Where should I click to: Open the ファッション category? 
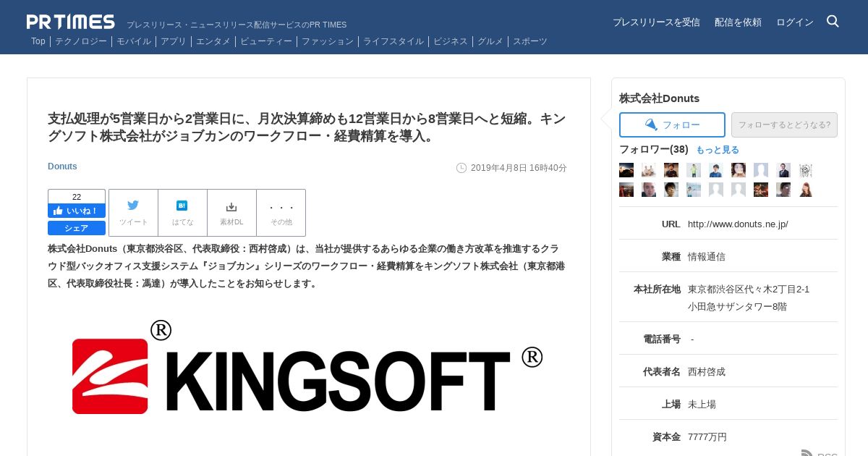click(328, 41)
